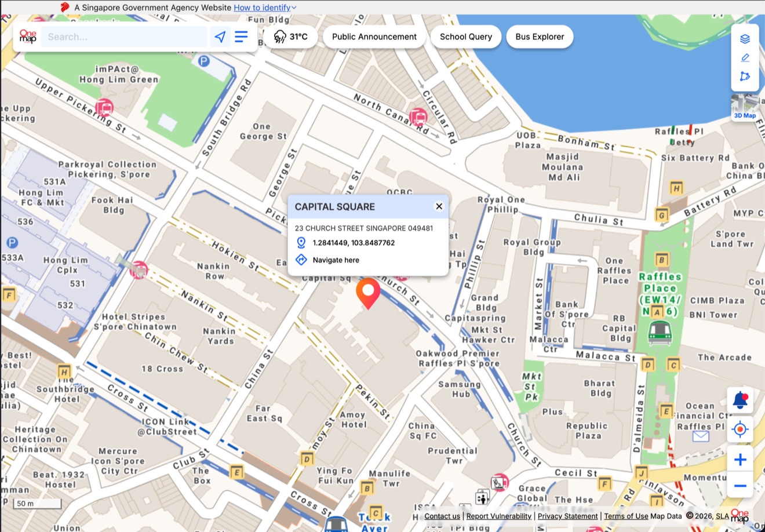This screenshot has width=765, height=532.
Task: Click the Navigate here text
Action: [336, 260]
